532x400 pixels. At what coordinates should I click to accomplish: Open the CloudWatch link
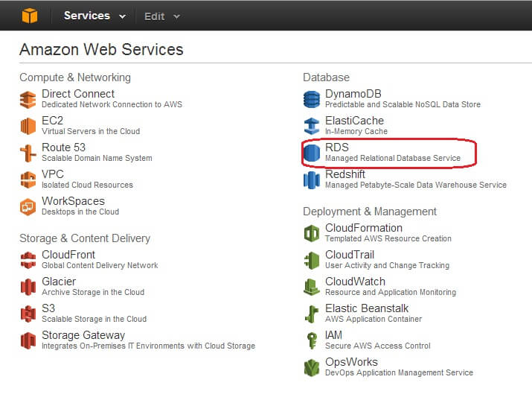pos(355,282)
